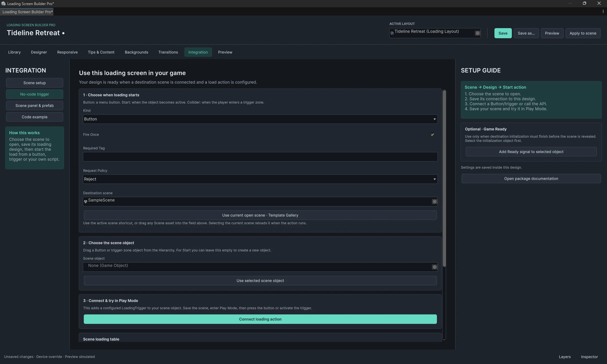This screenshot has height=364, width=607.
Task: Click the three-dot window options menu
Action: coord(603,12)
